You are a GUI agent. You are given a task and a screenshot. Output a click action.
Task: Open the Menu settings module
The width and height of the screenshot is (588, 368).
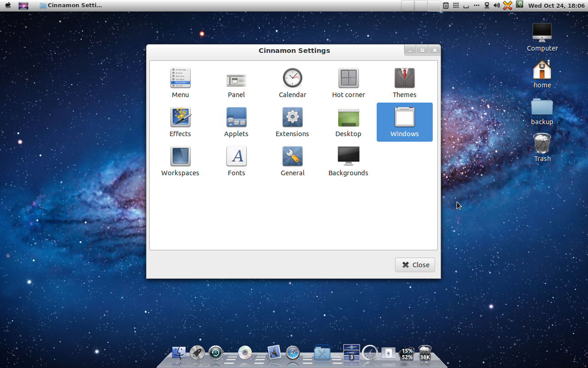point(180,83)
